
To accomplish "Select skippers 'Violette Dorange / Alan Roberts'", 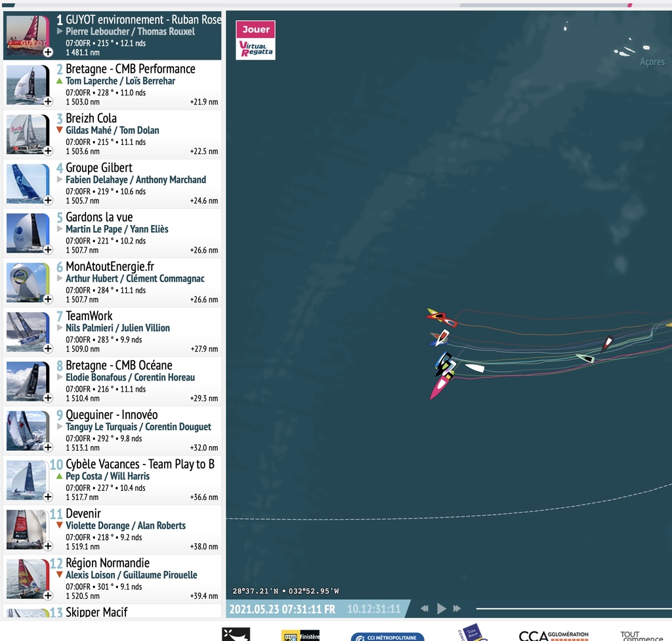I will 125,526.
